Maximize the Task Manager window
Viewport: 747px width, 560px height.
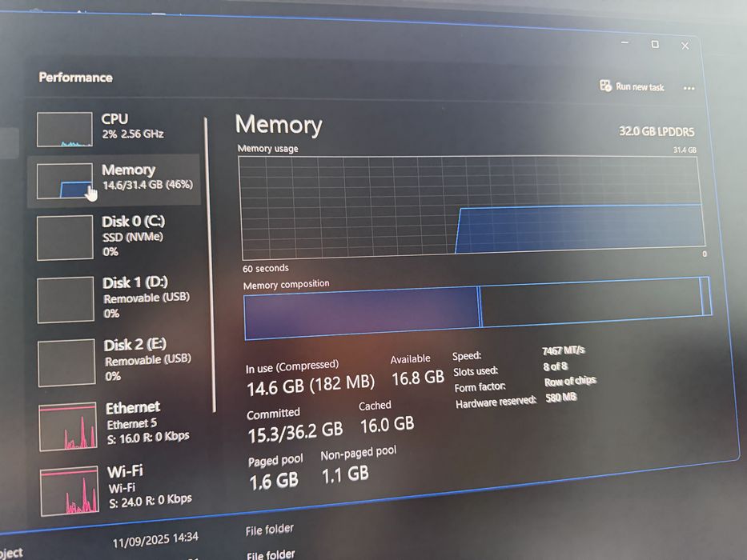coord(655,44)
